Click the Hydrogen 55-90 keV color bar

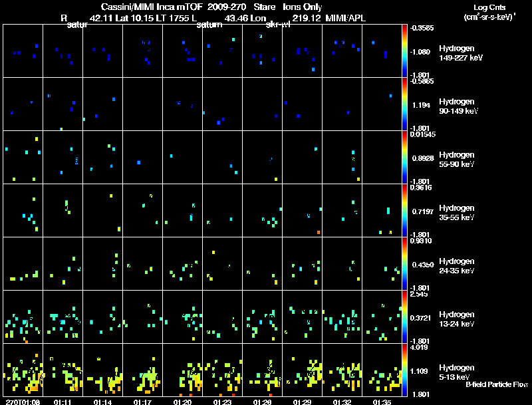tap(404, 158)
